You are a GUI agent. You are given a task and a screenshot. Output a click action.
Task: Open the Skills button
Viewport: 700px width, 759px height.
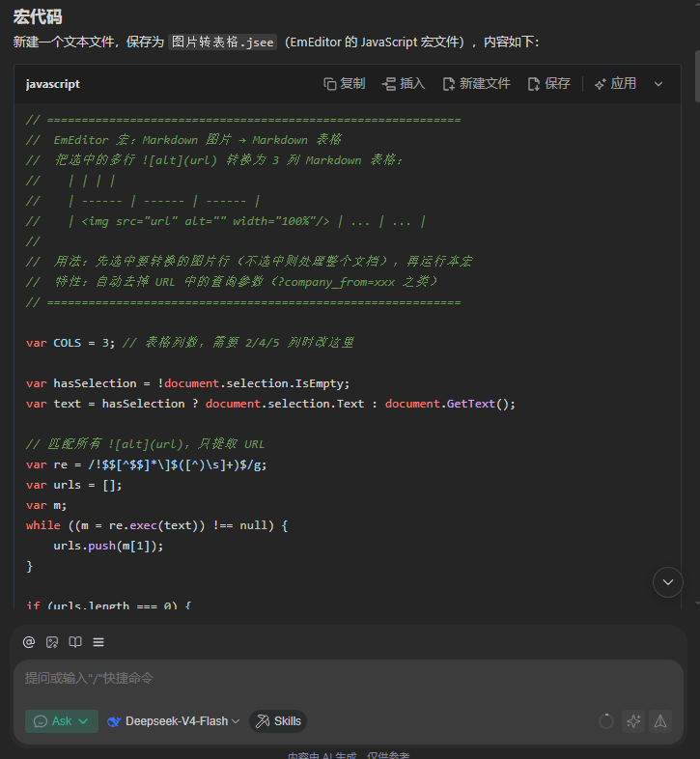278,721
